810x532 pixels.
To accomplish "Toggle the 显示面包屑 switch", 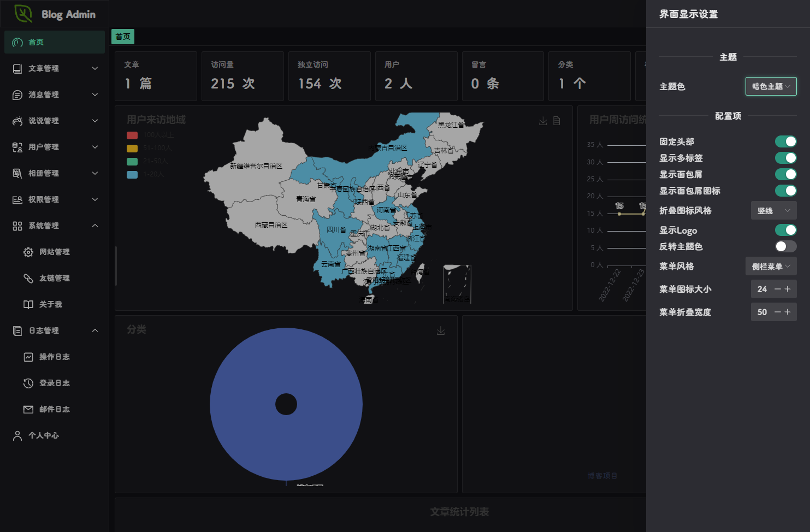I will [x=786, y=174].
